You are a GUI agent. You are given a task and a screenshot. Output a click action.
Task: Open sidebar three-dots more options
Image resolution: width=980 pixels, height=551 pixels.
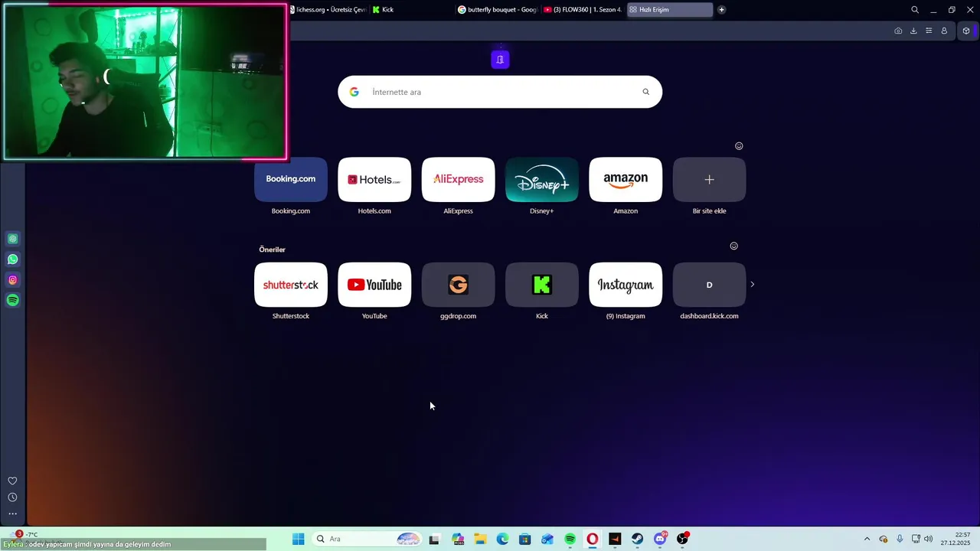click(12, 514)
